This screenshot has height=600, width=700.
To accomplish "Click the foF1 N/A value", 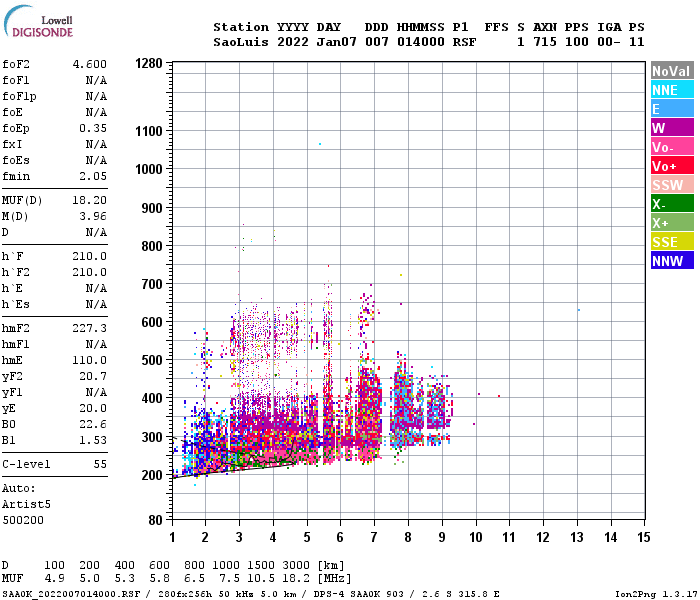I will coord(96,80).
